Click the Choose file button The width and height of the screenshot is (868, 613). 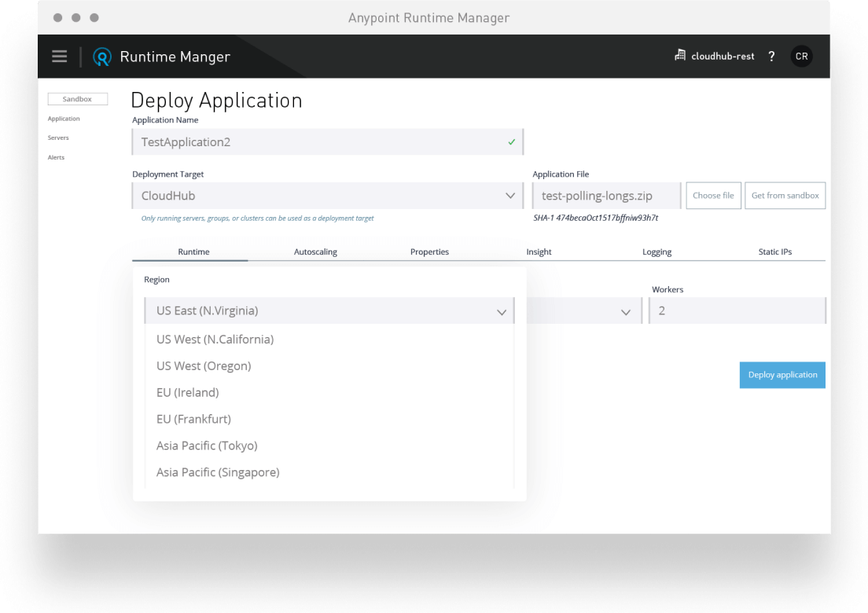[714, 196]
